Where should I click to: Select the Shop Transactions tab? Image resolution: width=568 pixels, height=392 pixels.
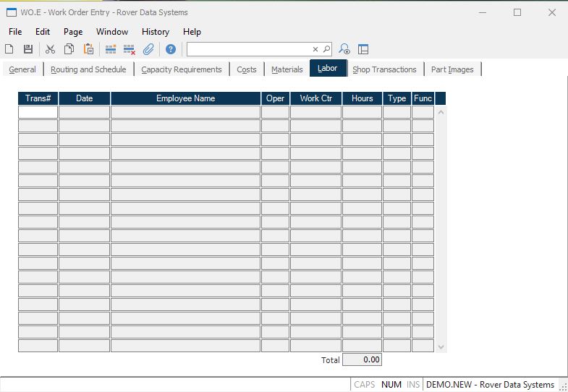pos(384,69)
